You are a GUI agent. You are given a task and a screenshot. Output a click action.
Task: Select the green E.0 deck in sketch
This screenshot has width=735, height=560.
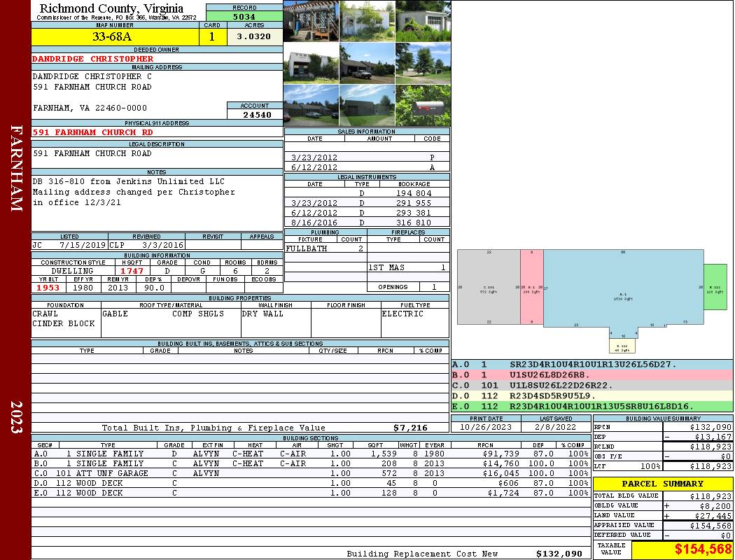tap(715, 287)
